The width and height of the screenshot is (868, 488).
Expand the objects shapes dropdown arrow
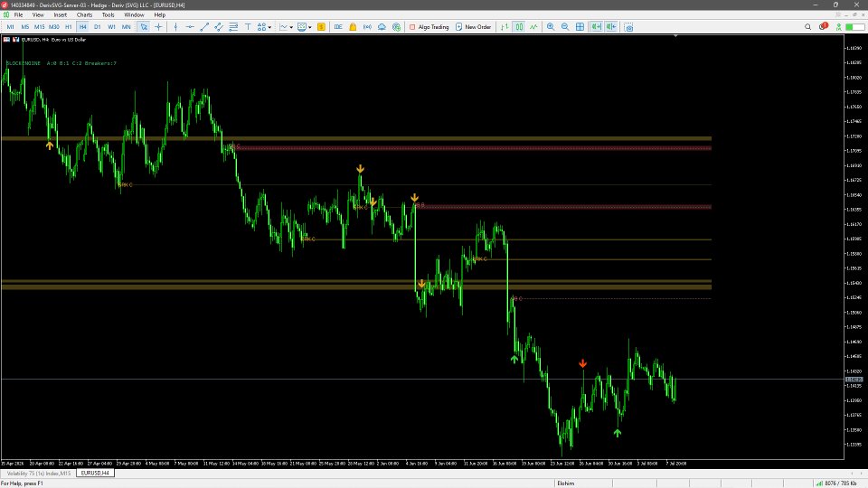269,27
